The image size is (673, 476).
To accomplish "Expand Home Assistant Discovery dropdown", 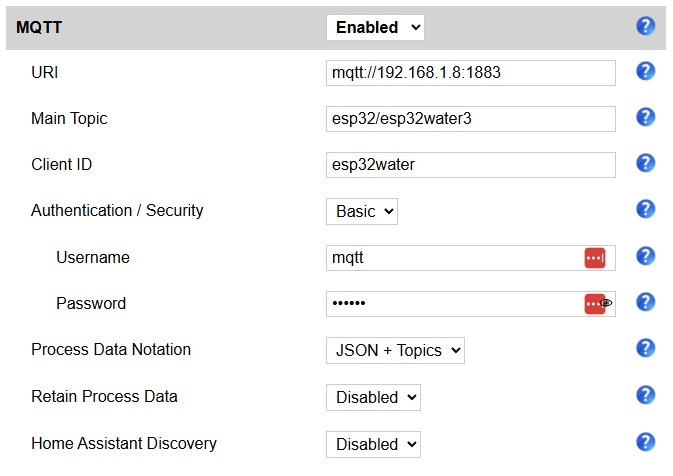I will [x=373, y=444].
